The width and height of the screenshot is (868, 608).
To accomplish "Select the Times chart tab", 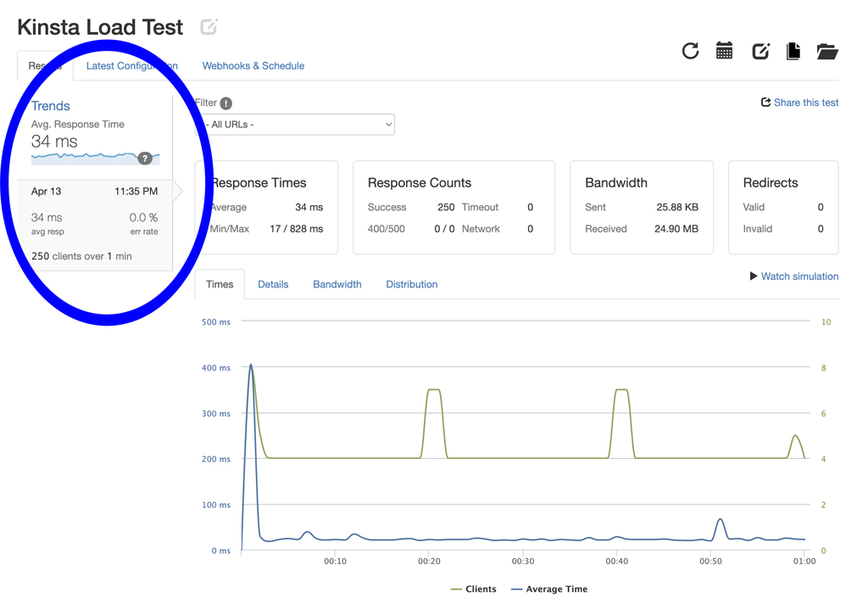I will (220, 284).
